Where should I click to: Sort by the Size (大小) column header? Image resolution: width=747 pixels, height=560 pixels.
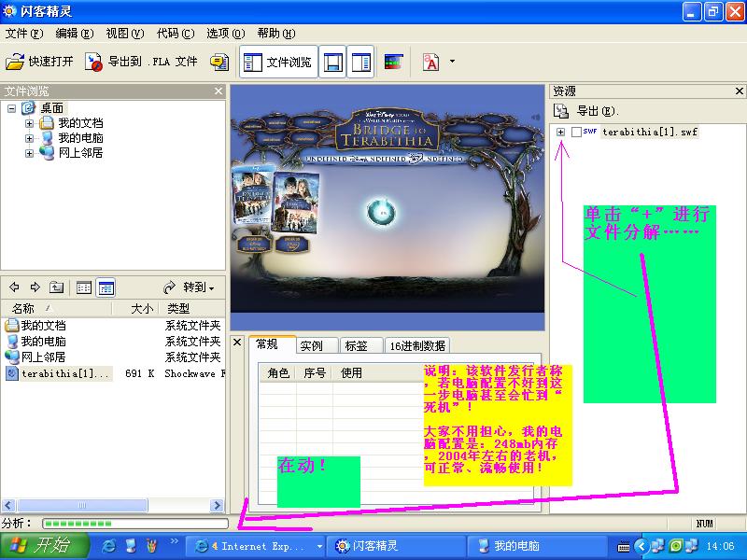(x=135, y=309)
